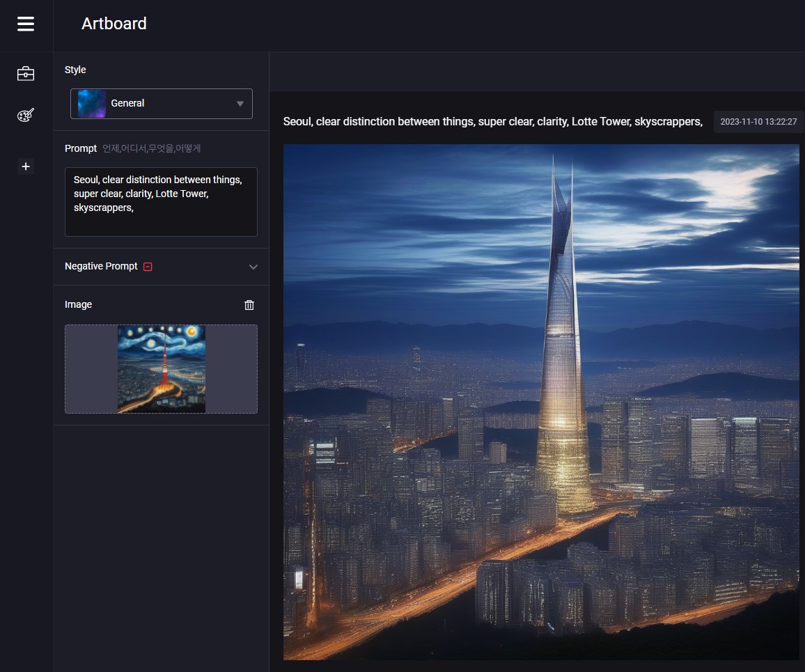Click the Image section label

pos(78,305)
